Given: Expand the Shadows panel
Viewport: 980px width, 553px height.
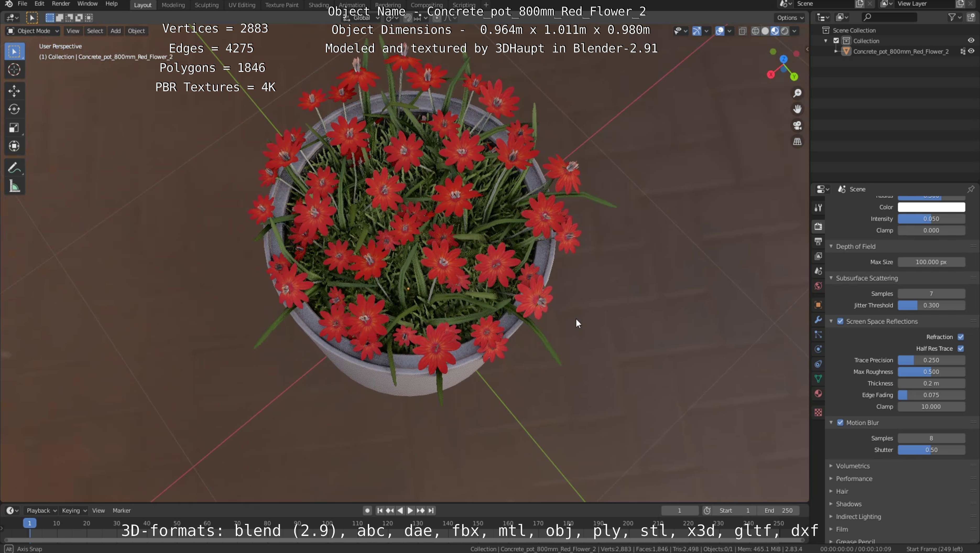Looking at the screenshot, I should coord(849,504).
